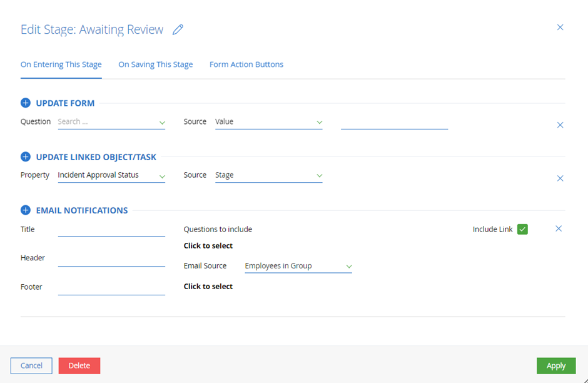Click the UPDATE LINKED OBJECT/TASK heading
The width and height of the screenshot is (588, 383).
(x=96, y=157)
